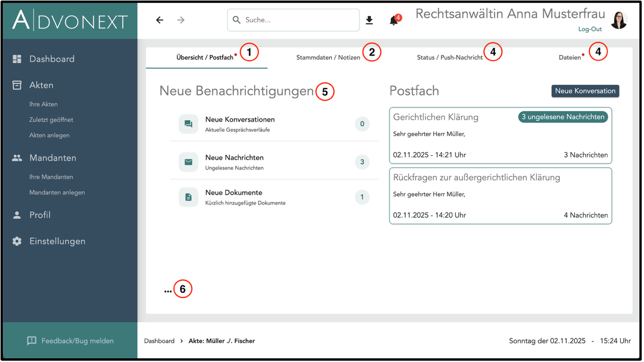Image resolution: width=644 pixels, height=362 pixels.
Task: Click the Neue Konversationen chat icon
Action: click(x=188, y=124)
